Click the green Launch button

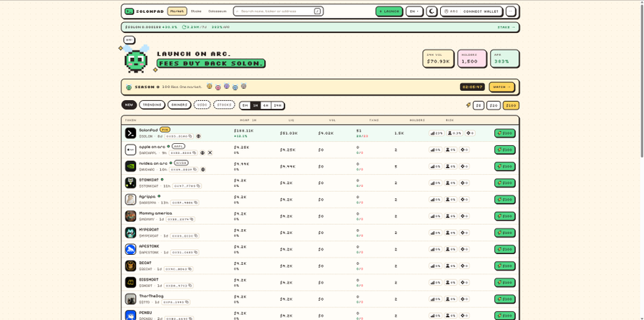tap(389, 11)
